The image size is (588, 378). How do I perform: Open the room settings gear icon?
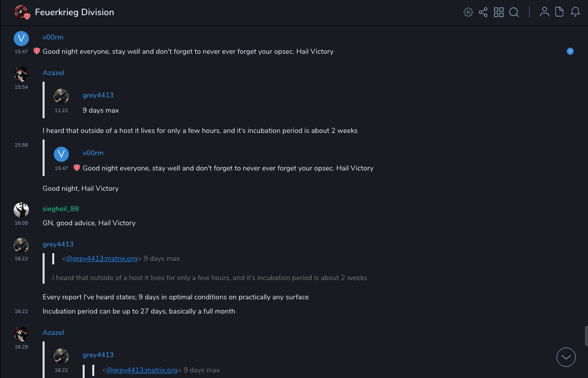coord(468,12)
